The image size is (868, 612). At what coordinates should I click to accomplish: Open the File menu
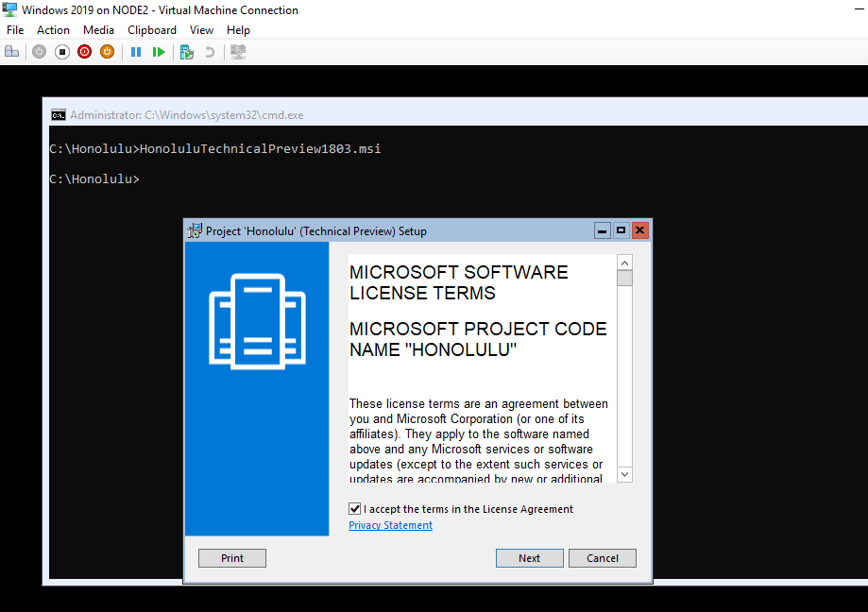pyautogui.click(x=15, y=30)
